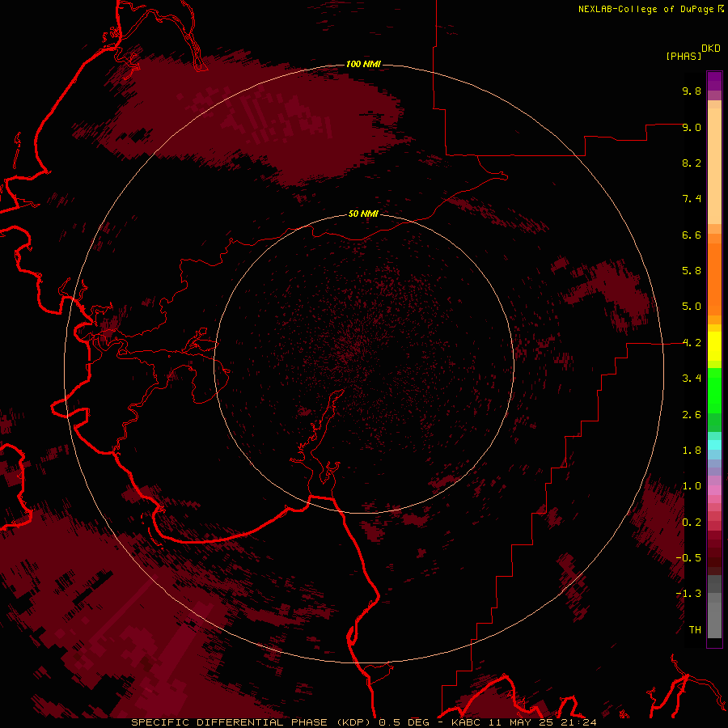Select the yellow color bar segment
Image resolution: width=728 pixels, height=728 pixels.
[x=714, y=346]
